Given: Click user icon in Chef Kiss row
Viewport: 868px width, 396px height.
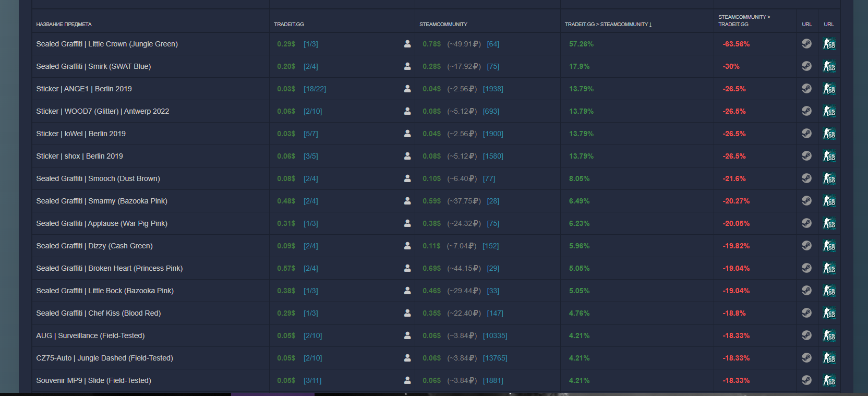Looking at the screenshot, I should 407,313.
